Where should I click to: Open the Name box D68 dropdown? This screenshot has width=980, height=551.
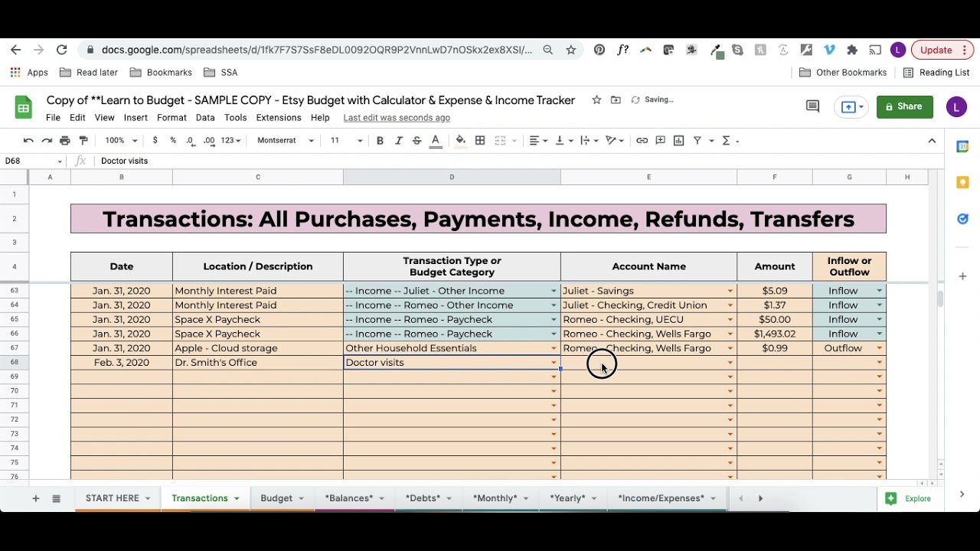[x=60, y=161]
